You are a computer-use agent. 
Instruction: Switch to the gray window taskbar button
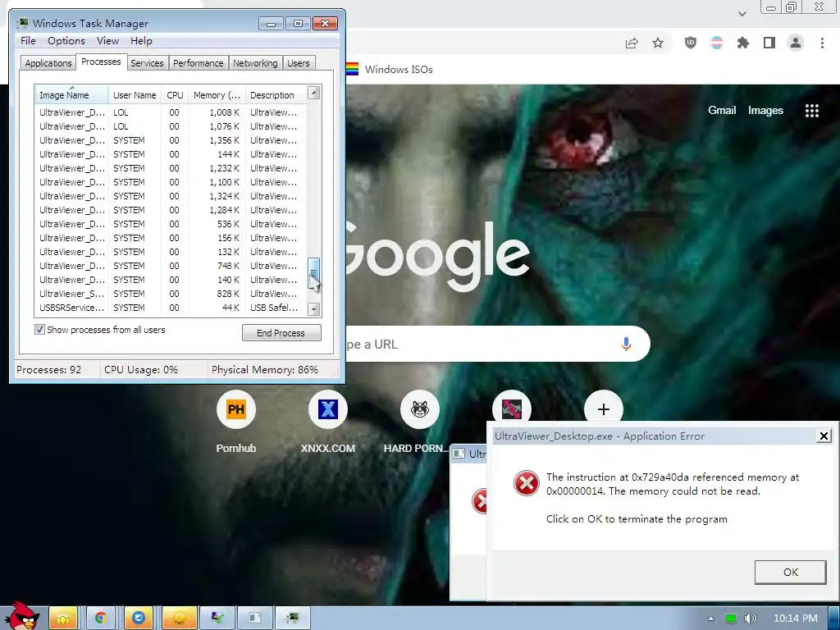254,618
